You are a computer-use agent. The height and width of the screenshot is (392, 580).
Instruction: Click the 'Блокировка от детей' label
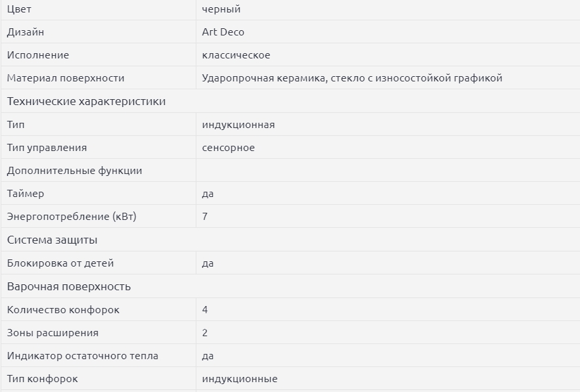pos(60,263)
